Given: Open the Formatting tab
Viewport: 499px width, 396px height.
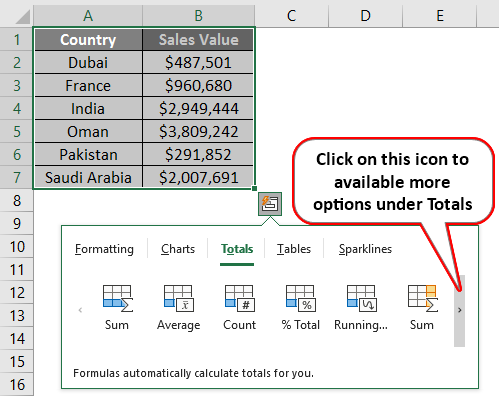Looking at the screenshot, I should pos(104,249).
